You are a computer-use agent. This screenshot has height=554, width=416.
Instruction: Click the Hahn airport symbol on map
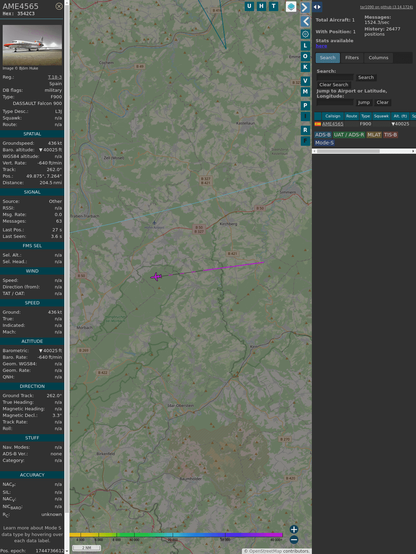[x=154, y=223]
